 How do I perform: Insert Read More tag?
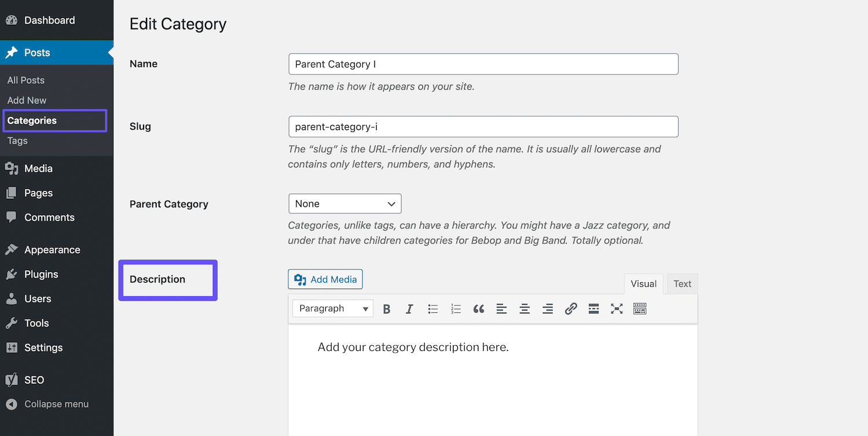pyautogui.click(x=594, y=309)
